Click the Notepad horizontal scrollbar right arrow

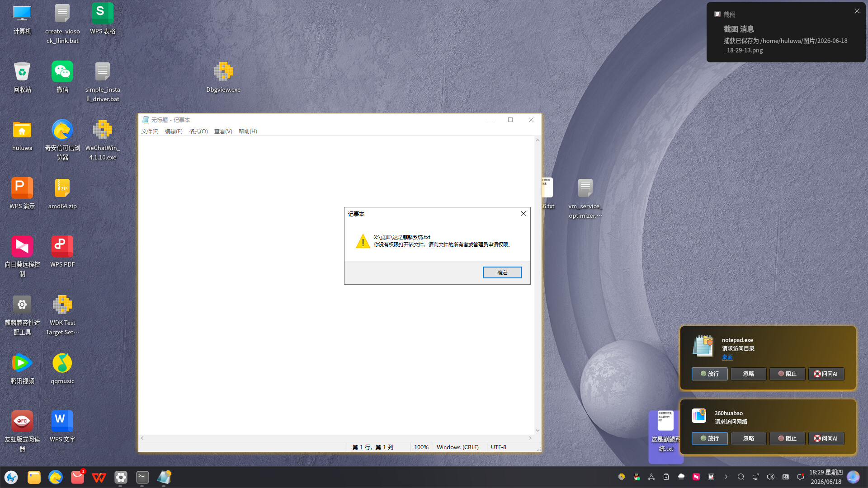tap(530, 438)
